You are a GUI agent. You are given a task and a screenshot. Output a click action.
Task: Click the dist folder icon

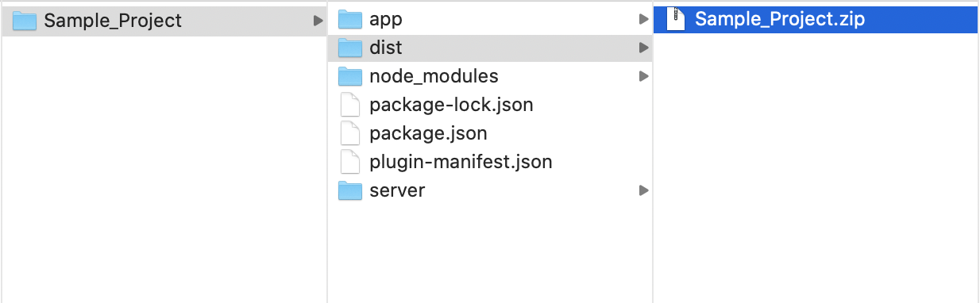[350, 48]
